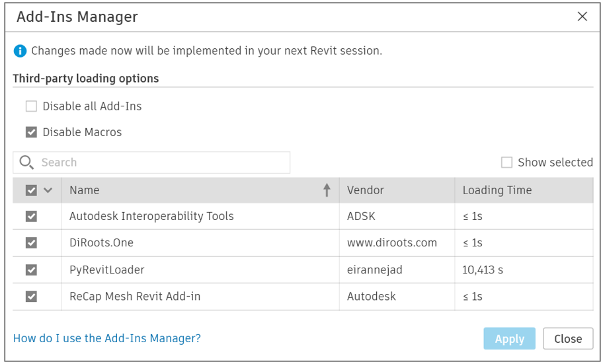
Task: Click the sort arrow in the Name column
Action: pyautogui.click(x=327, y=190)
